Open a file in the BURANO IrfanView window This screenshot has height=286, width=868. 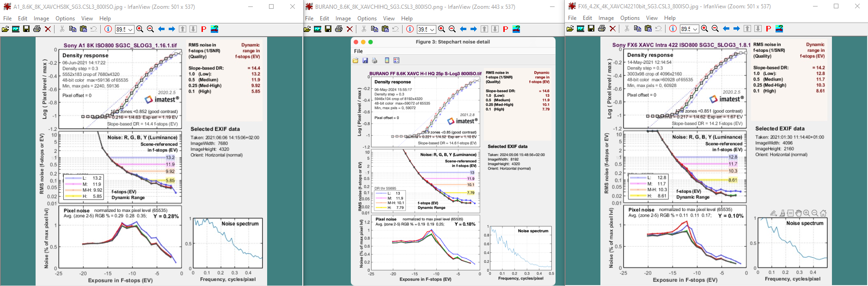307,29
